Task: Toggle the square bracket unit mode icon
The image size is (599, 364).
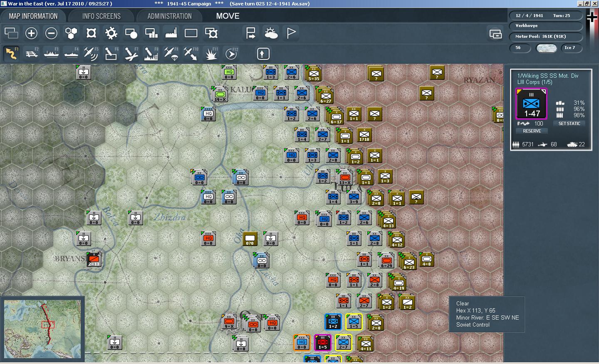Action: pos(91,33)
